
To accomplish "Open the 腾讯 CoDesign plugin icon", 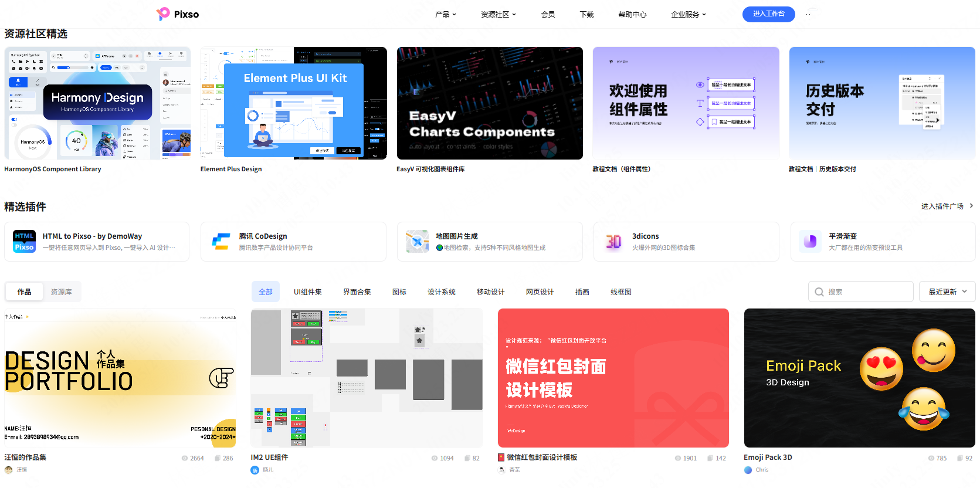I will 221,241.
